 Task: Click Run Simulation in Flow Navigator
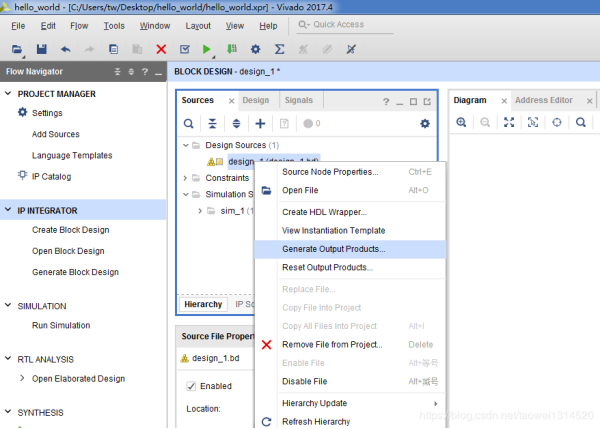(61, 325)
